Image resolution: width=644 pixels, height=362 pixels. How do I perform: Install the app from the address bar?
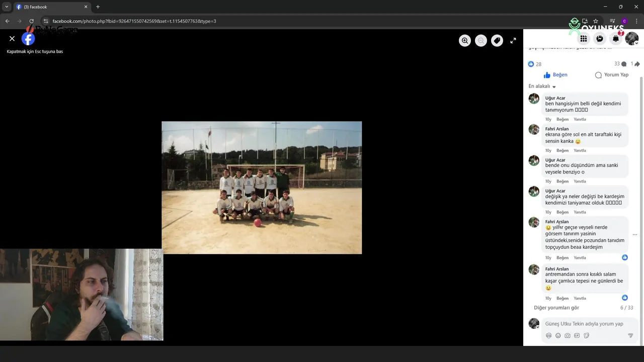point(585,21)
